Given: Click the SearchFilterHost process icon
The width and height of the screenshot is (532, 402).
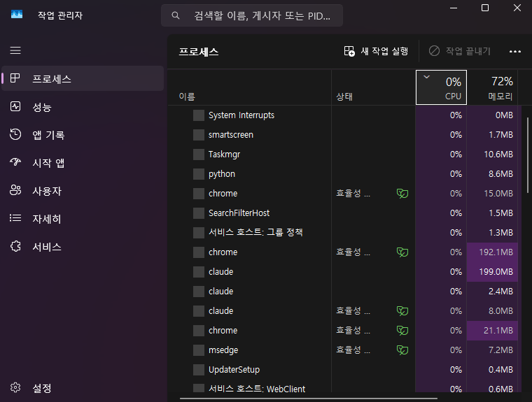Looking at the screenshot, I should point(199,213).
